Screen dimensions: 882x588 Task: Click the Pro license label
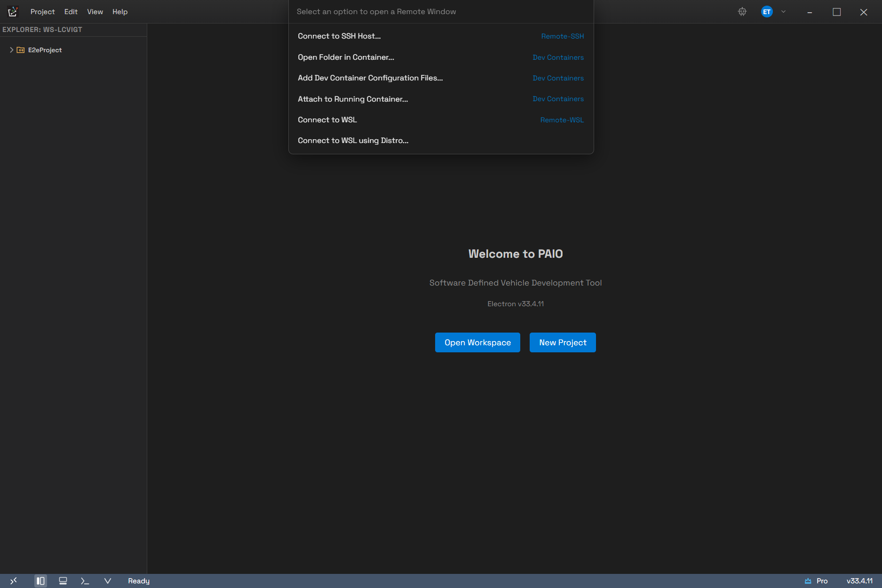(x=822, y=581)
